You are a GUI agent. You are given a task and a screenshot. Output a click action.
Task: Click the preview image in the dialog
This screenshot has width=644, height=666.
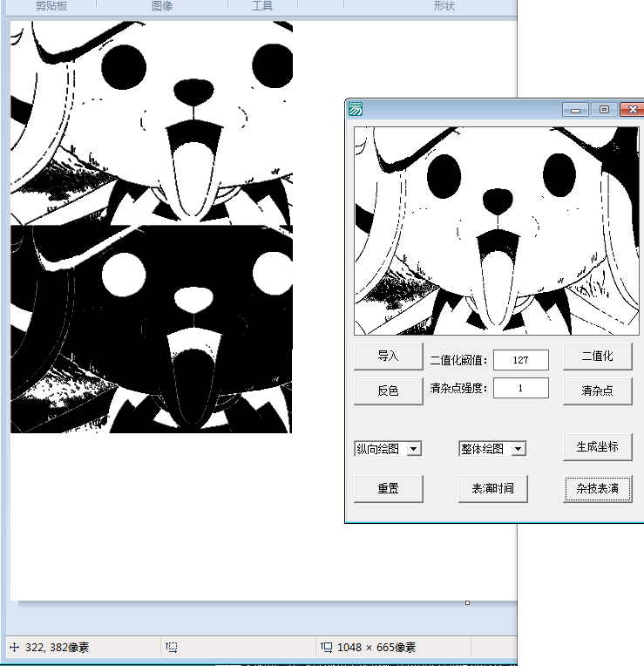point(496,231)
